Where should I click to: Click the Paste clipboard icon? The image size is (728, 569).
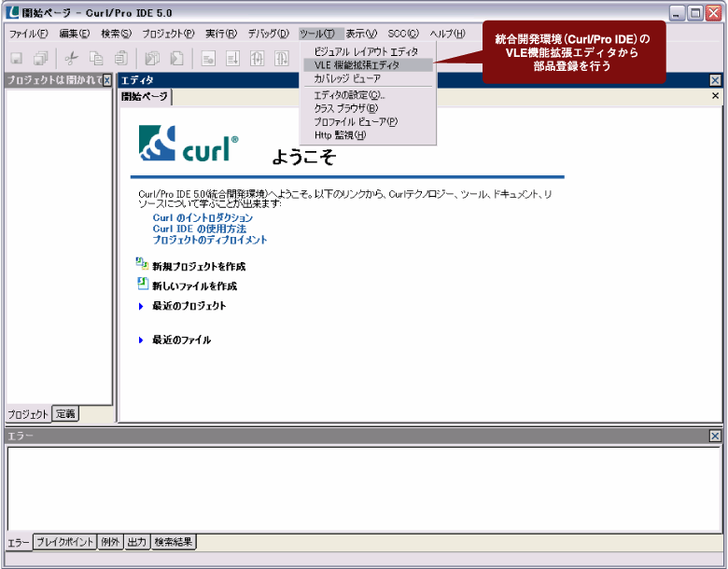pyautogui.click(x=121, y=58)
